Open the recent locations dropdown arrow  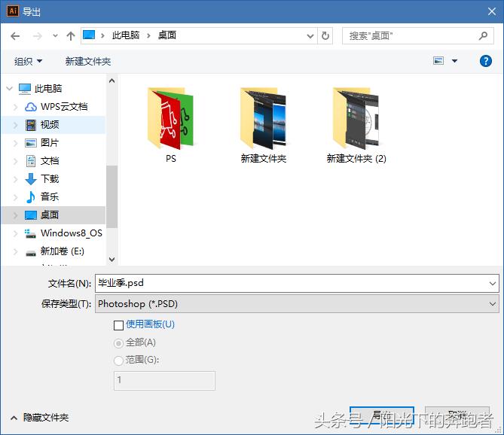(x=55, y=36)
